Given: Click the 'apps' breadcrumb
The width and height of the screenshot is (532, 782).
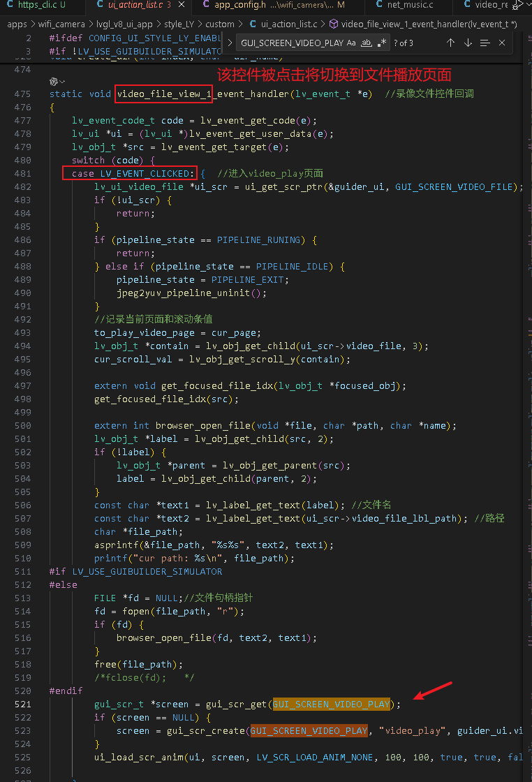Looking at the screenshot, I should click(x=17, y=24).
